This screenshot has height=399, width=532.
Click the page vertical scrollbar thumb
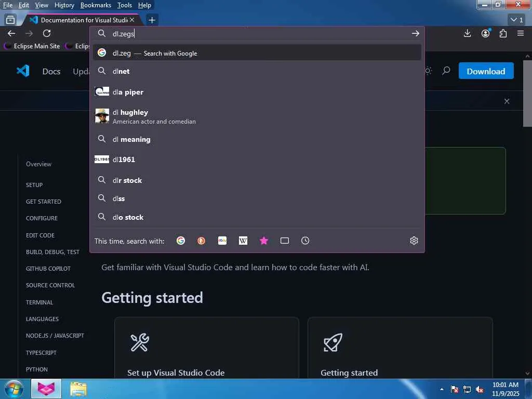[x=527, y=94]
